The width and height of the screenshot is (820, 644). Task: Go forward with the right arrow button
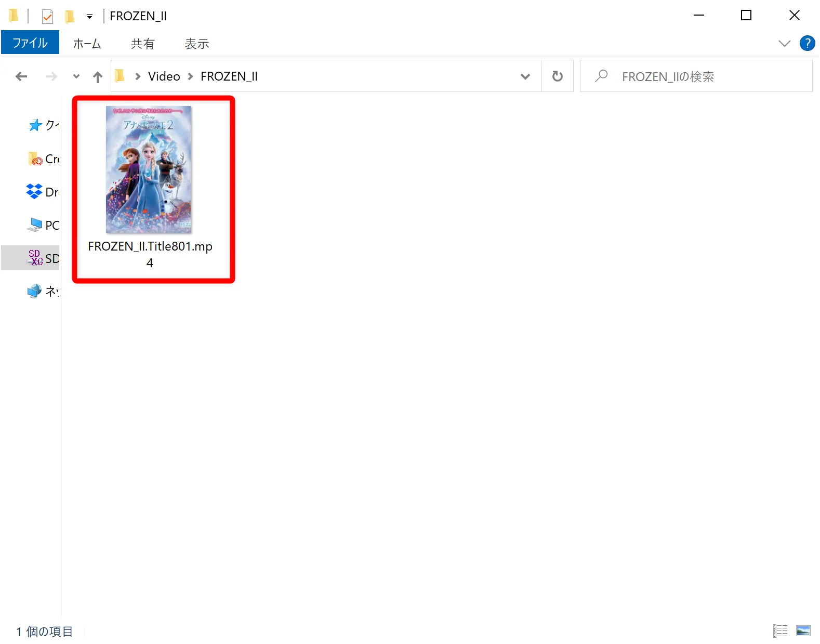(51, 76)
